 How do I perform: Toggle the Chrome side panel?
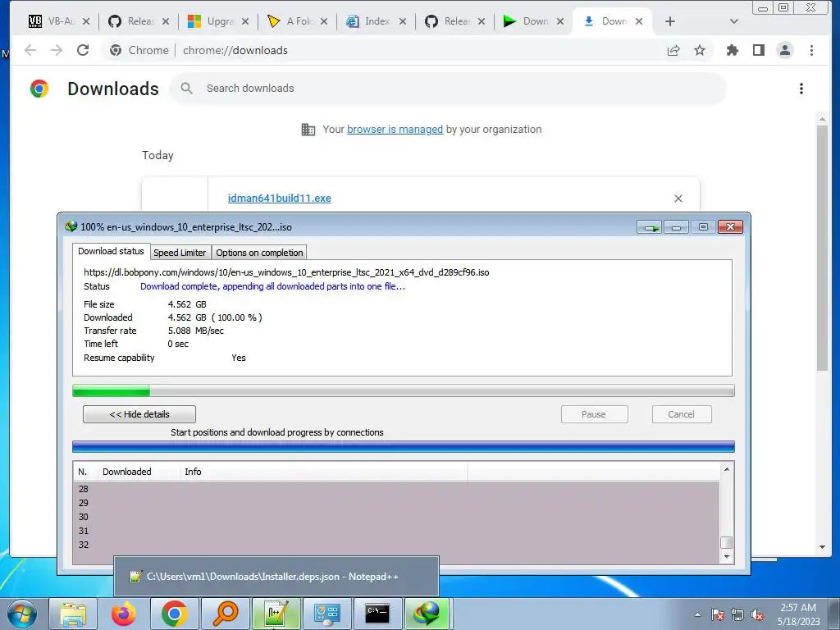tap(759, 50)
